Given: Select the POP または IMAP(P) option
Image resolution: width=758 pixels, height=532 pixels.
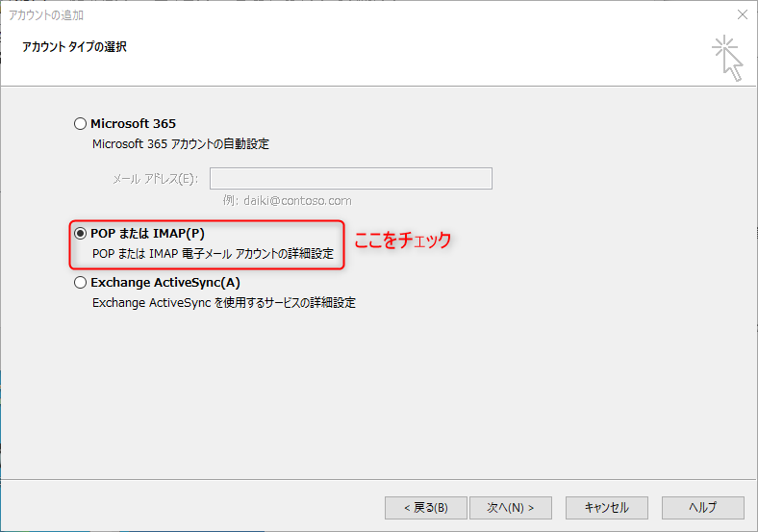Looking at the screenshot, I should 80,234.
